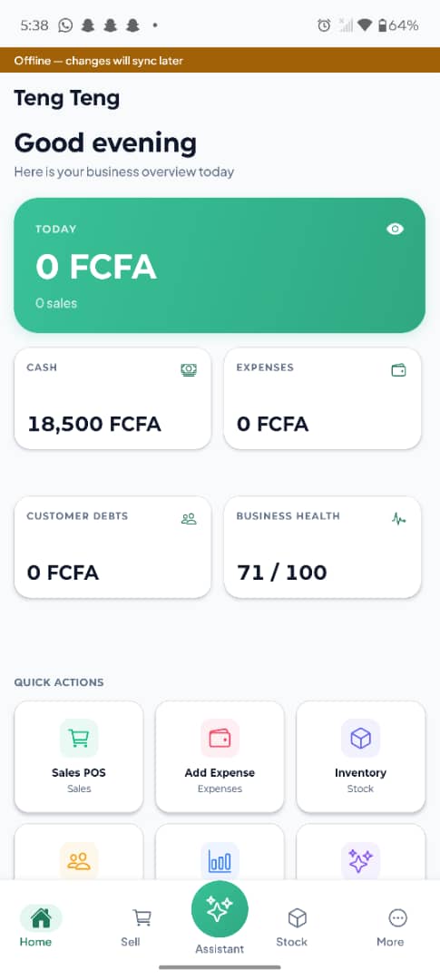Tap the purple sparkles quick action icon
Screen dimensions: 440x980
361,862
